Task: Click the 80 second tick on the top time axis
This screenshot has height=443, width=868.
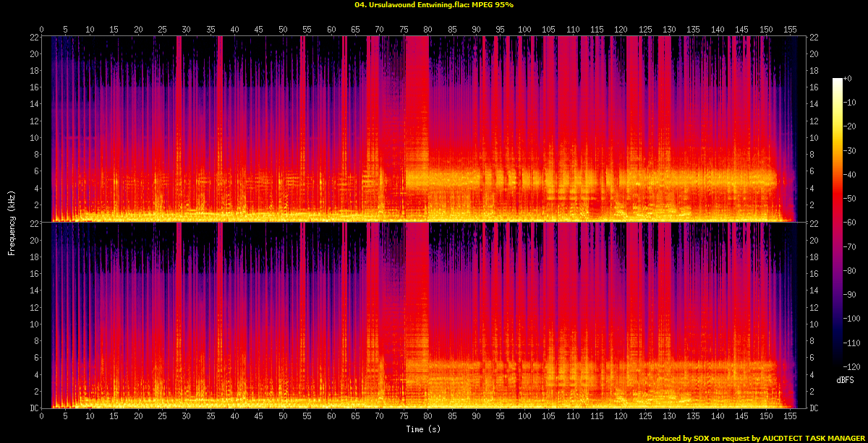Action: click(428, 30)
